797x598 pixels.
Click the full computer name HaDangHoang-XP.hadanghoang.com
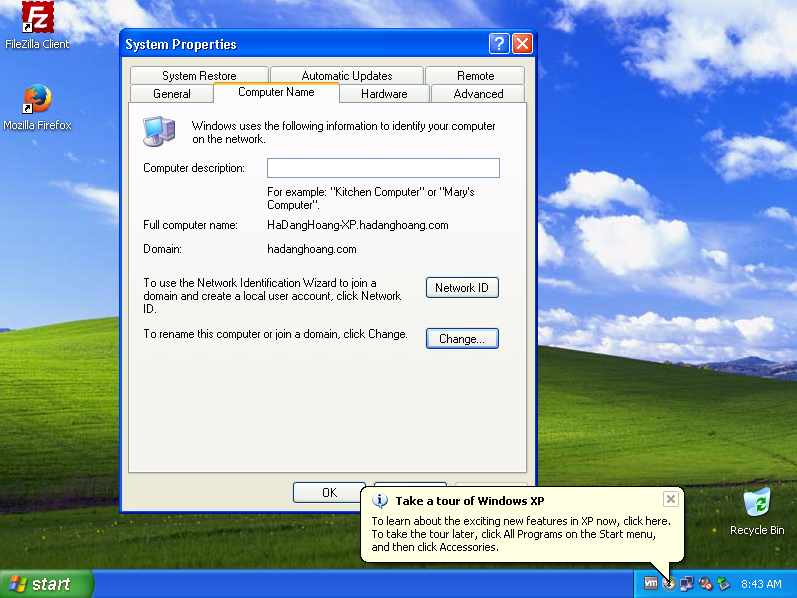tap(358, 225)
